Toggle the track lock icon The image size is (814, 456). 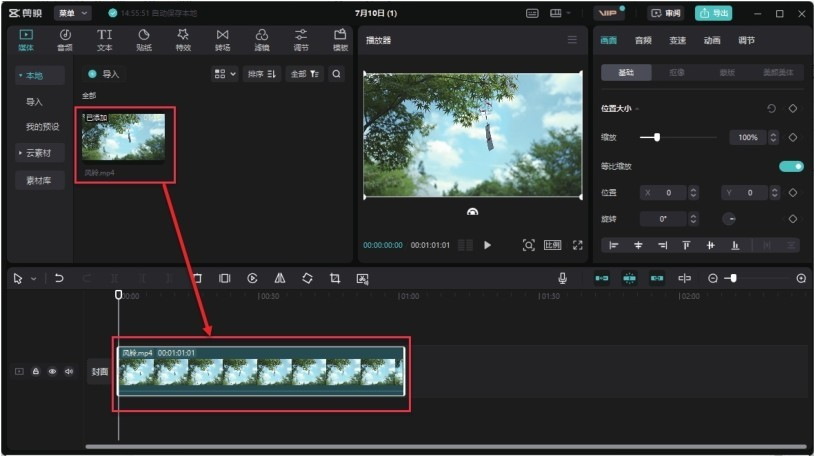point(36,371)
